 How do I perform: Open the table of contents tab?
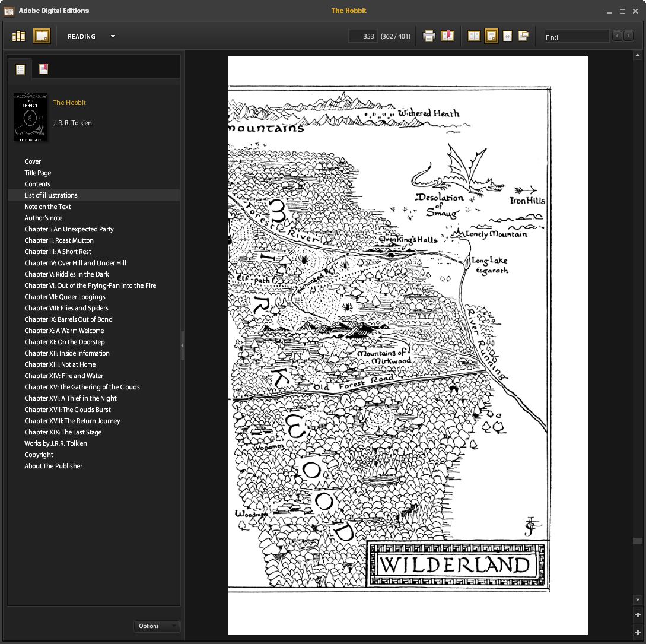[20, 69]
